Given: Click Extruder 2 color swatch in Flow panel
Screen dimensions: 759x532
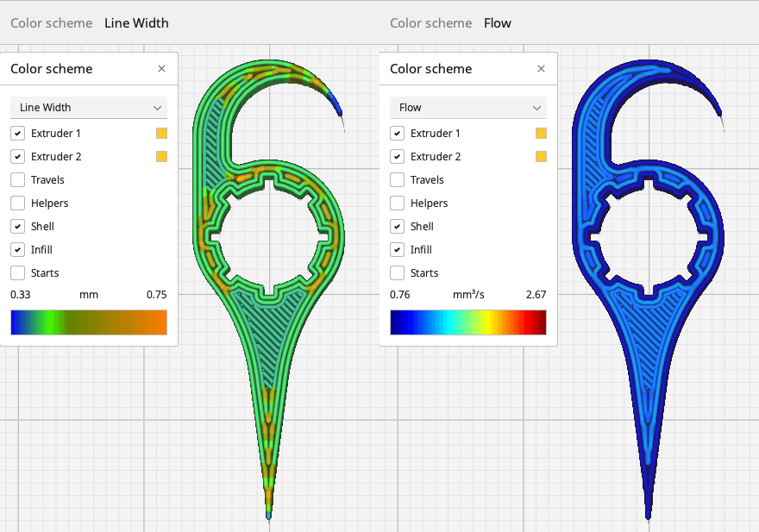Looking at the screenshot, I should tap(541, 157).
